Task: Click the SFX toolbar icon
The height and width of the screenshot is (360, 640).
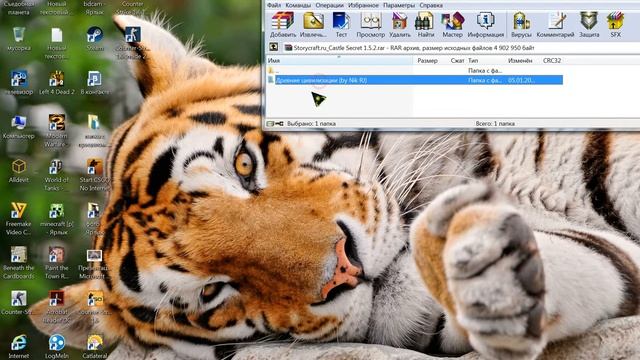Action: (616, 25)
